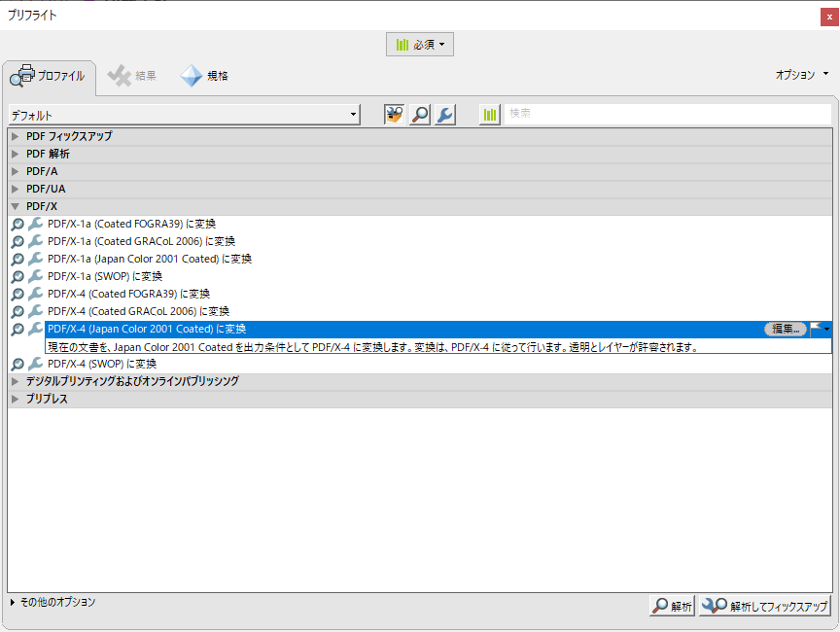This screenshot has height=632, width=840.
Task: Collapse the PDF/X group
Action: coord(15,206)
